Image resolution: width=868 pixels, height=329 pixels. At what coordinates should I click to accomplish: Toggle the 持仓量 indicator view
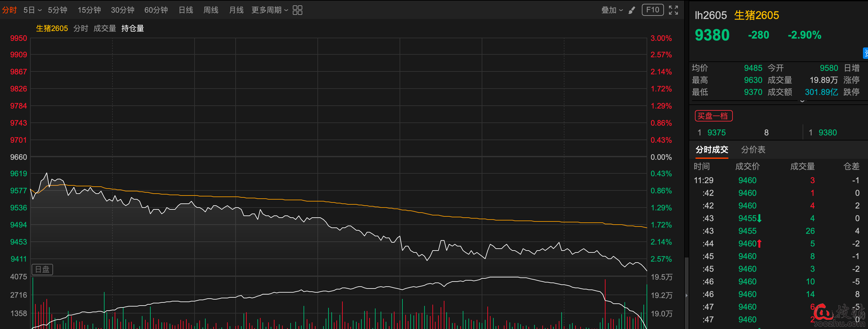[x=132, y=28]
